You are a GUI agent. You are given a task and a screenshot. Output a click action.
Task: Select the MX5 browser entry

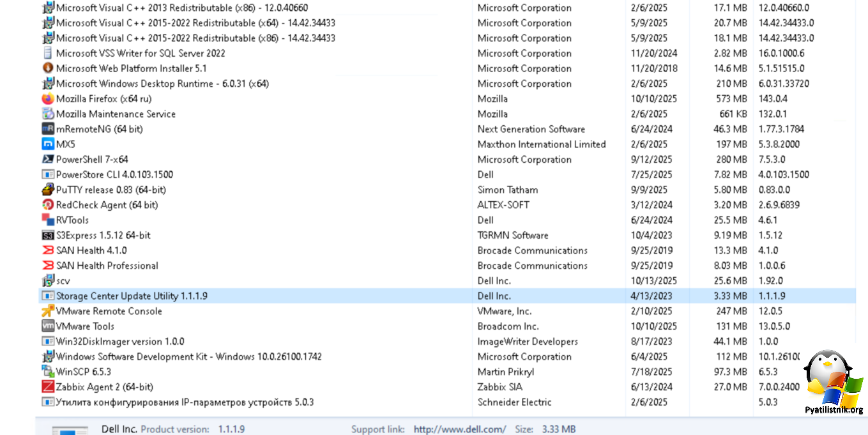65,144
